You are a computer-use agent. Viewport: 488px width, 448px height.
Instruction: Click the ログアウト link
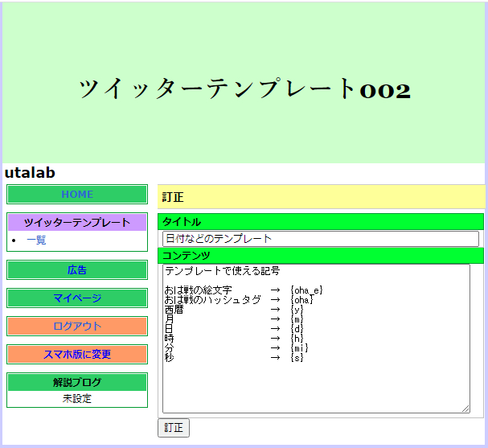tap(77, 326)
